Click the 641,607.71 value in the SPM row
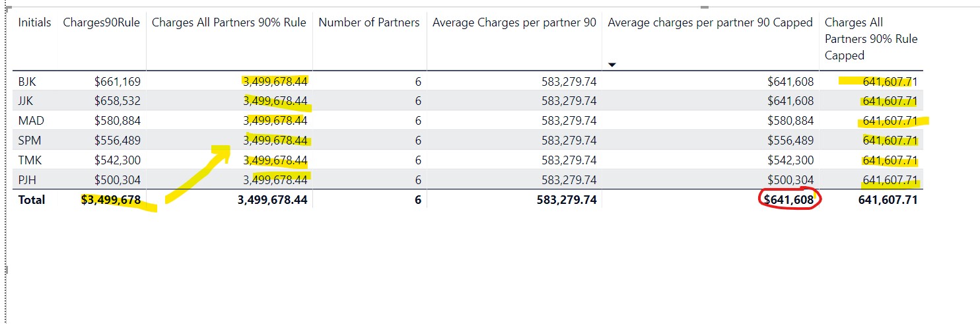 point(890,141)
